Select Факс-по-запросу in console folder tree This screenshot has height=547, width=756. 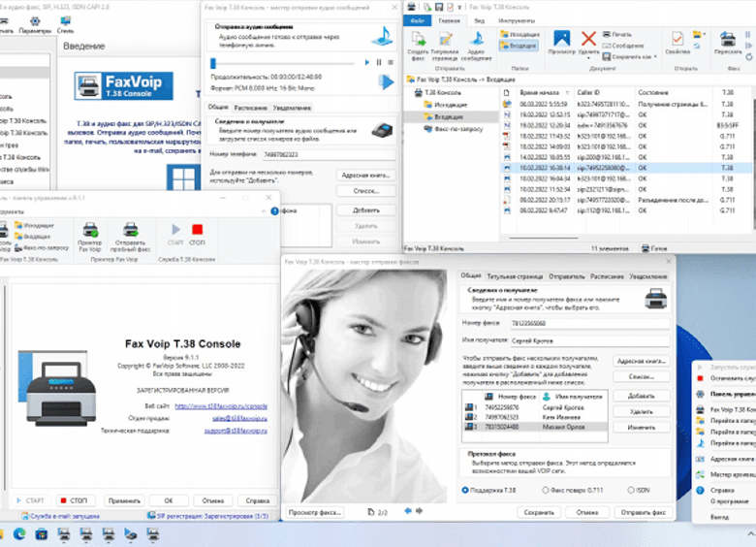[x=453, y=129]
